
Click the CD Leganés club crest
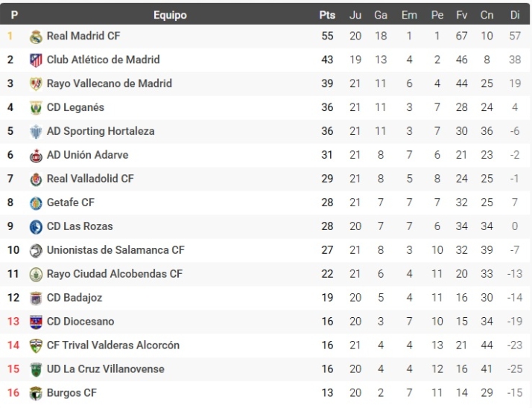point(37,108)
